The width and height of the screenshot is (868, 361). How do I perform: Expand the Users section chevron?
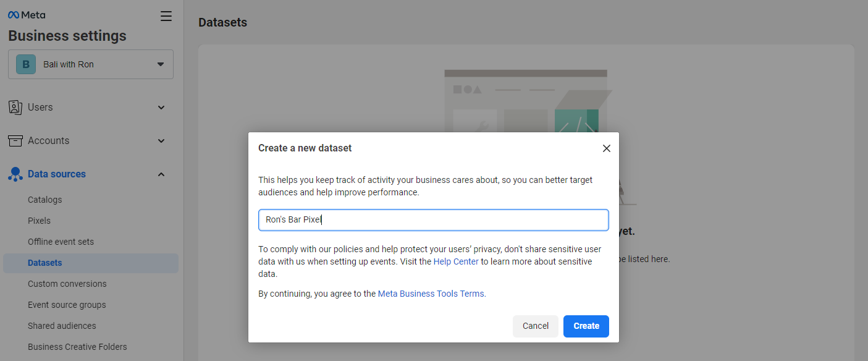[x=161, y=108]
